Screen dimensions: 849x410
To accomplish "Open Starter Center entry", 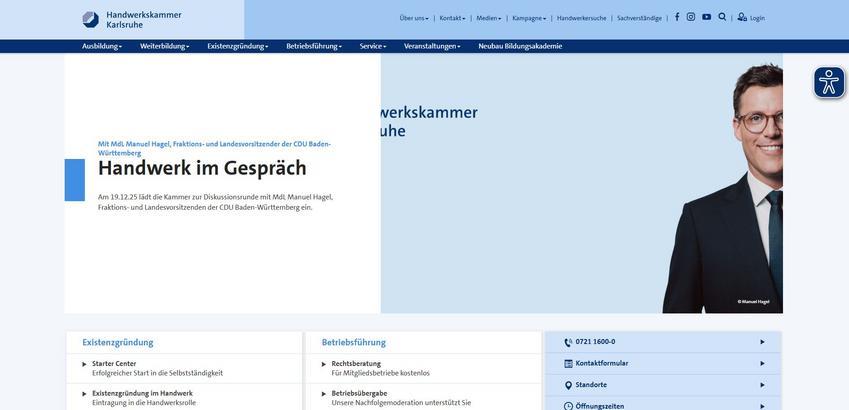I will click(114, 363).
